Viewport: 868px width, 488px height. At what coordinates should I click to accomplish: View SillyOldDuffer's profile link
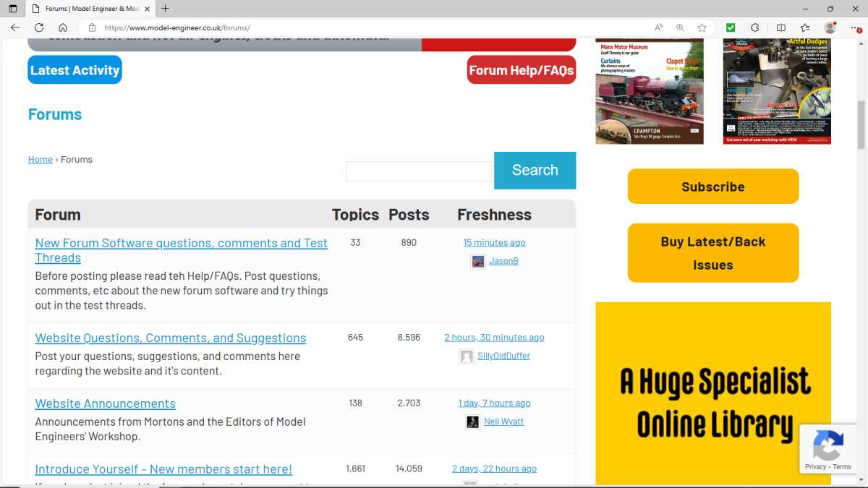point(503,356)
